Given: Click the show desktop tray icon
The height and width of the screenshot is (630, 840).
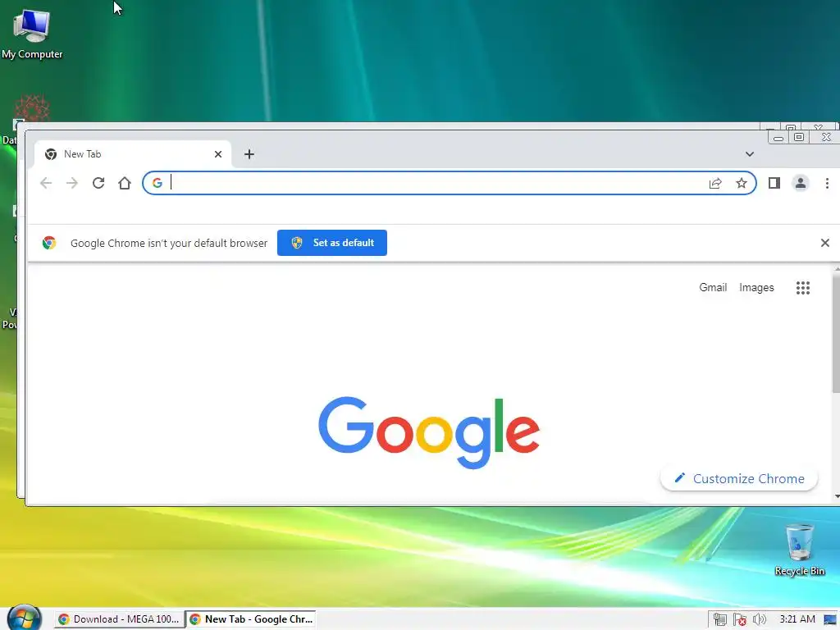Looking at the screenshot, I should point(830,620).
